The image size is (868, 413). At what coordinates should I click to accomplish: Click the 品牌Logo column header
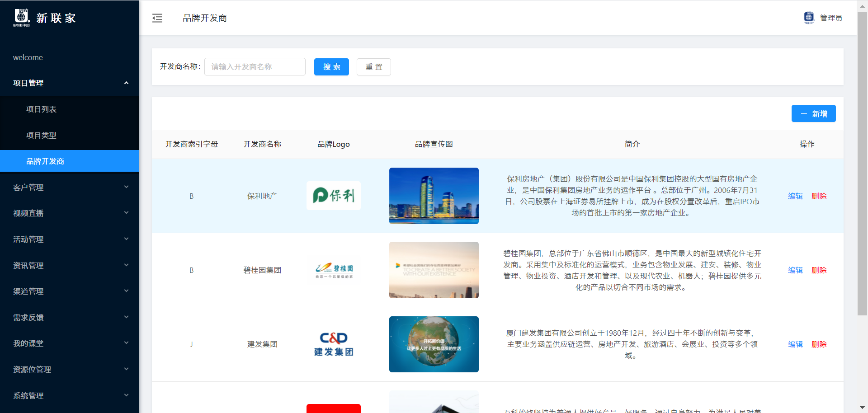[x=334, y=144]
